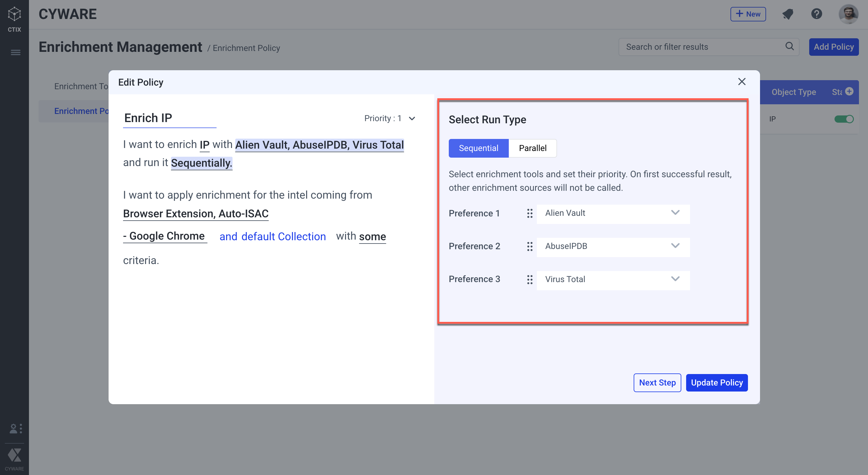The height and width of the screenshot is (475, 868).
Task: Click drag handle for Preference 1
Action: [x=530, y=213]
